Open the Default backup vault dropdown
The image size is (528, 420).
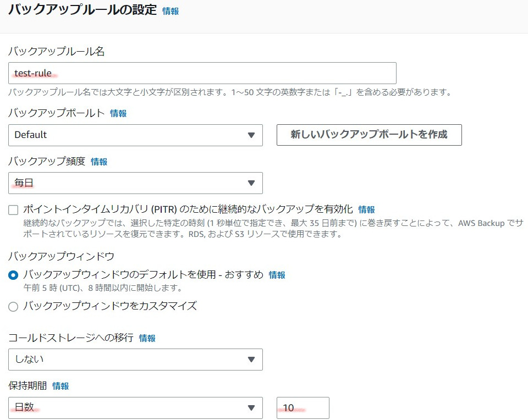coord(135,135)
